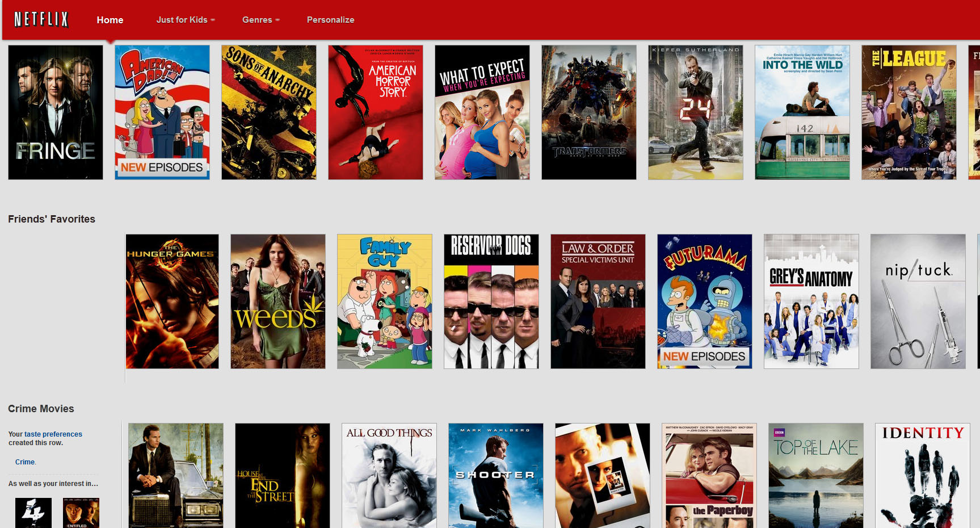Screen dimensions: 980x528
Task: Open the Personalize page
Action: tap(331, 20)
